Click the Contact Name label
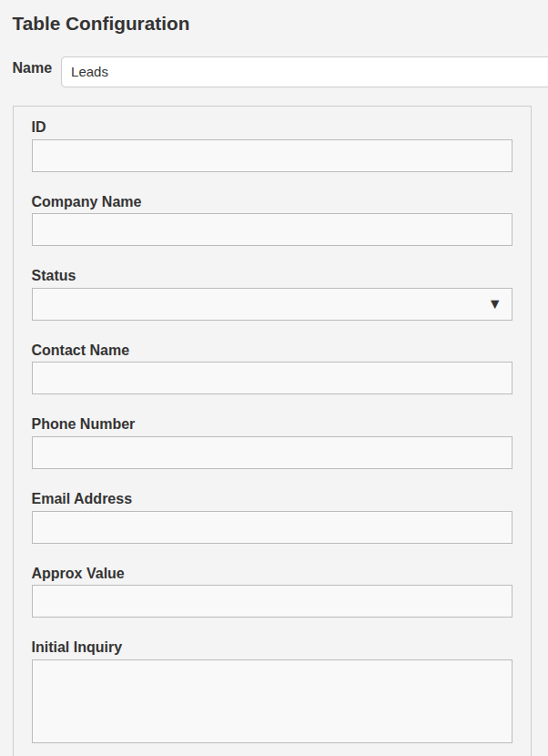Screen dimensions: 548x756 click(80, 350)
